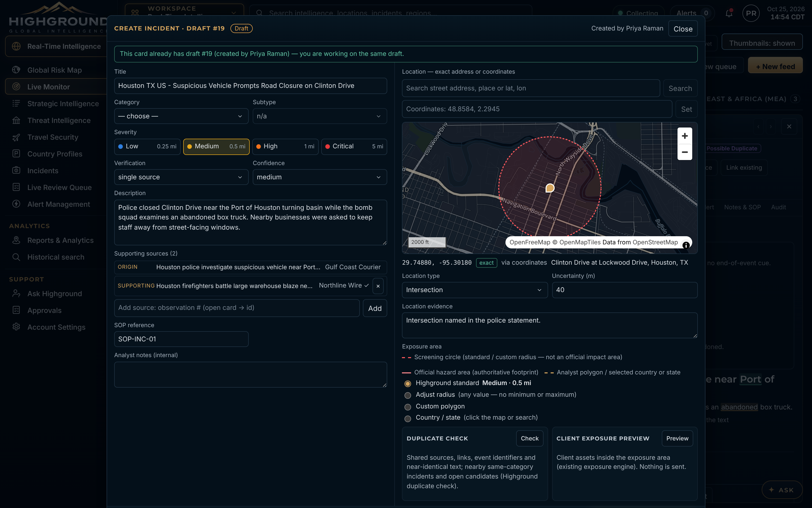Open the Verification dropdown

181,177
